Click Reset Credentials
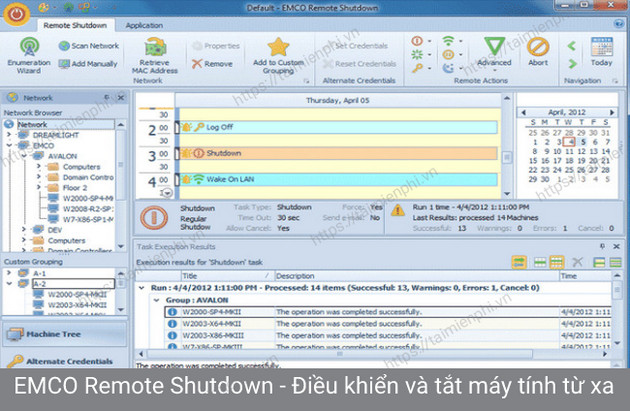 360,63
